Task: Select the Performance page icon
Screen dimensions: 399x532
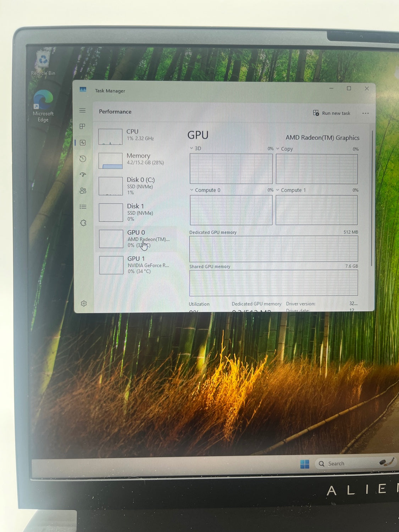Action: (83, 143)
